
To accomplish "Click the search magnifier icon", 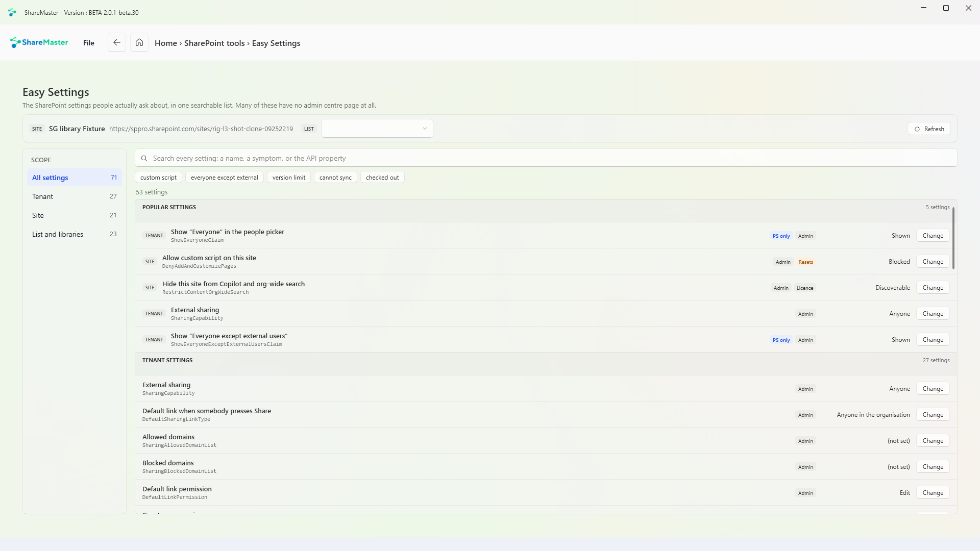I will click(x=144, y=158).
